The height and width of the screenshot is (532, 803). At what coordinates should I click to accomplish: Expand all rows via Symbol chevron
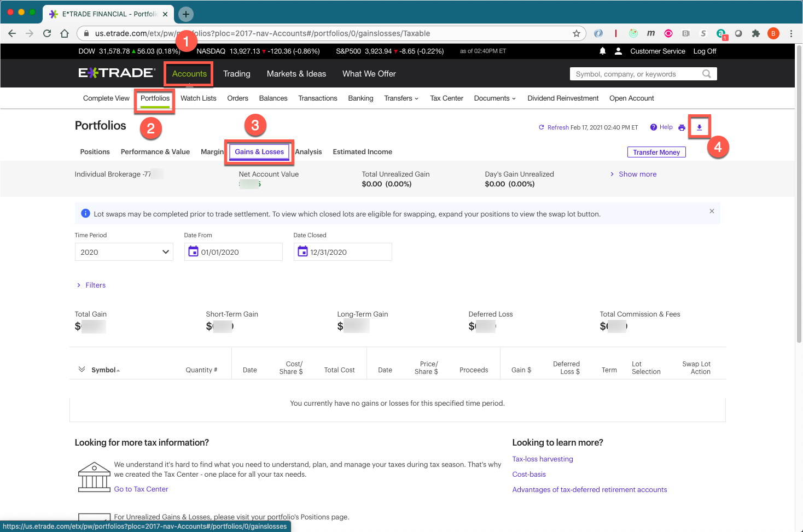[82, 369]
